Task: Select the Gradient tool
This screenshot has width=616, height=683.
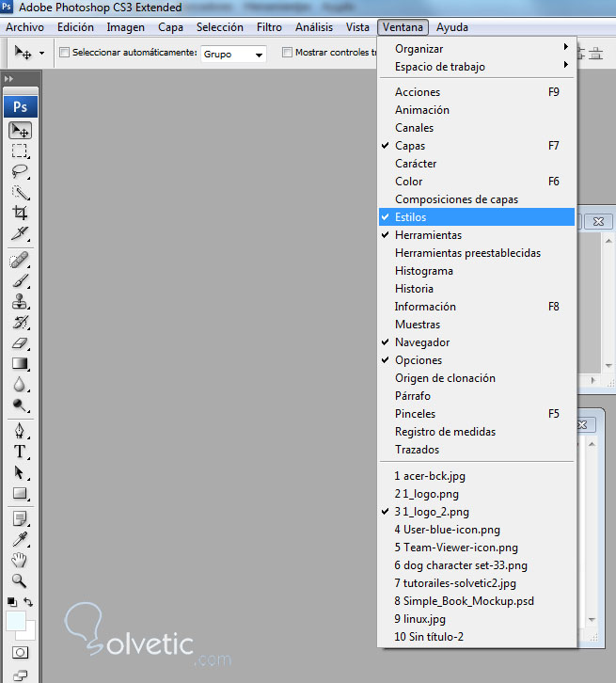Action: click(20, 364)
